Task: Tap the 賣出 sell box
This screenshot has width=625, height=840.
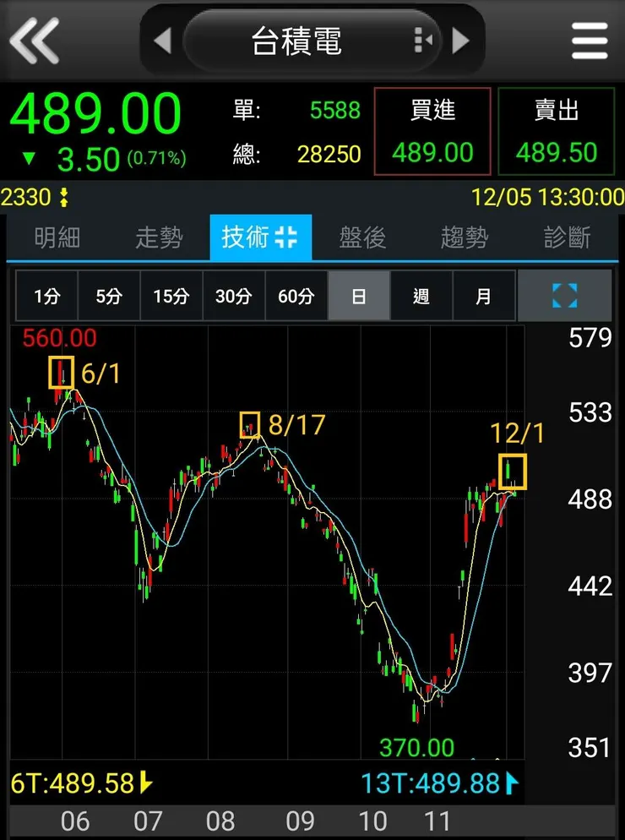Action: click(x=556, y=131)
